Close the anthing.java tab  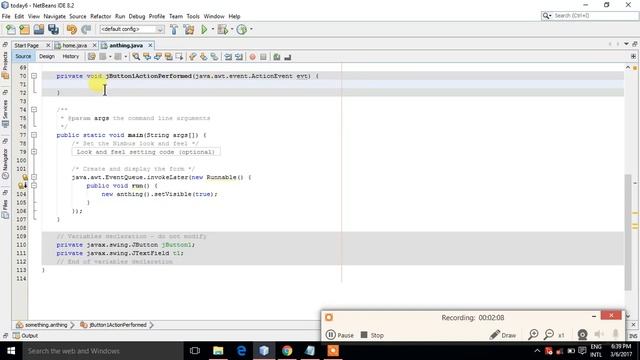(150, 45)
